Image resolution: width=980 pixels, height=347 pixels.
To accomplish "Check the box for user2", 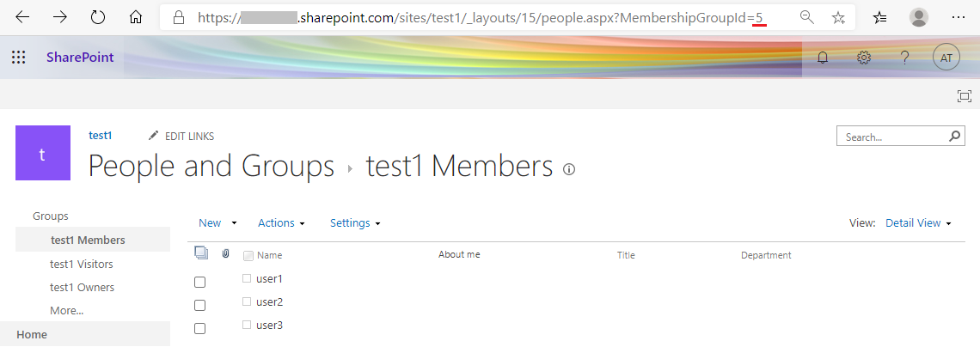I will pos(200,305).
